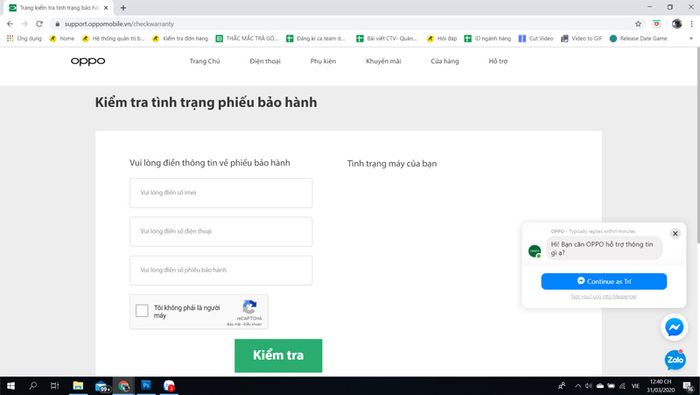Viewport: 700px width, 395px height.
Task: Expand the bookmarks bar overflow chevron
Action: pos(692,38)
